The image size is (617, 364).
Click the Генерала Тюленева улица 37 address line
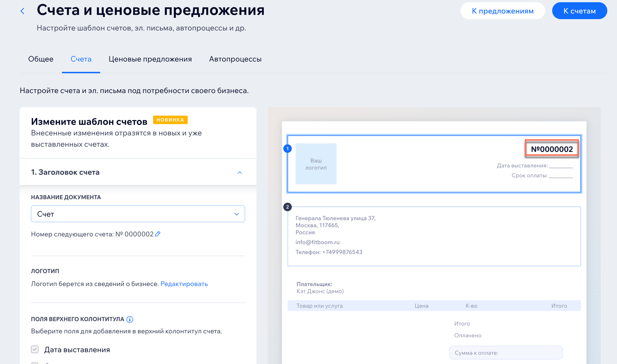pyautogui.click(x=336, y=218)
